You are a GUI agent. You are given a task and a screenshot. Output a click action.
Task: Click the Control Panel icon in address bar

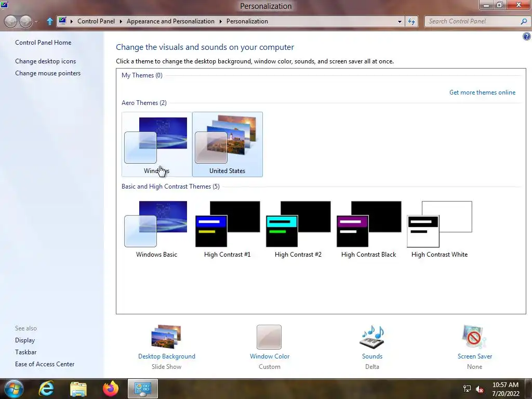pos(62,21)
